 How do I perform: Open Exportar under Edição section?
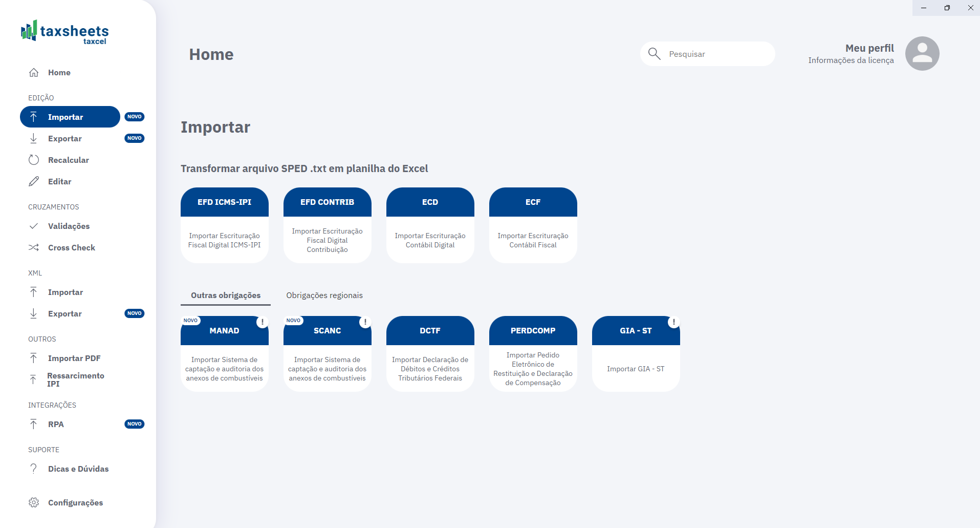click(x=64, y=139)
